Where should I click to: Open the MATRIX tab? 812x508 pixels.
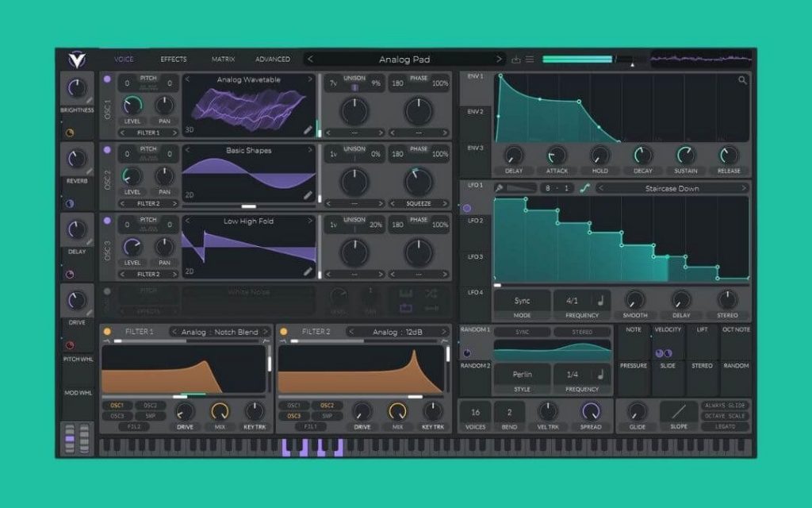coord(222,58)
